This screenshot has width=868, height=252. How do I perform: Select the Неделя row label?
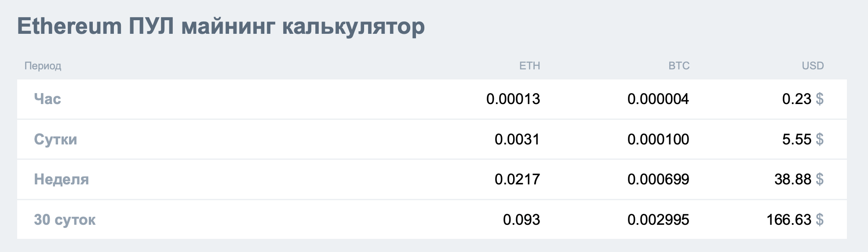[62, 180]
